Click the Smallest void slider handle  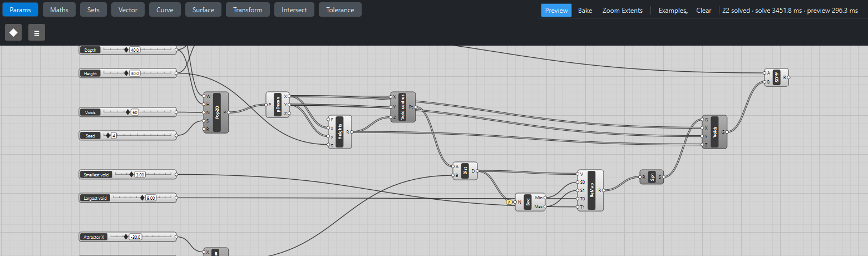pyautogui.click(x=132, y=174)
